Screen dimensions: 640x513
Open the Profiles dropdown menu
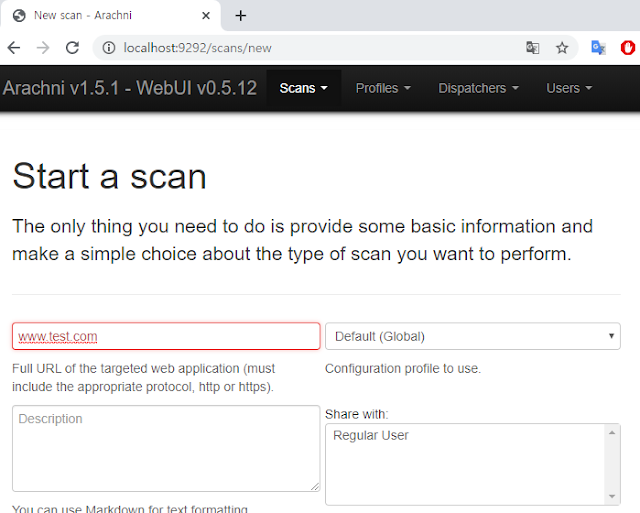coord(383,88)
